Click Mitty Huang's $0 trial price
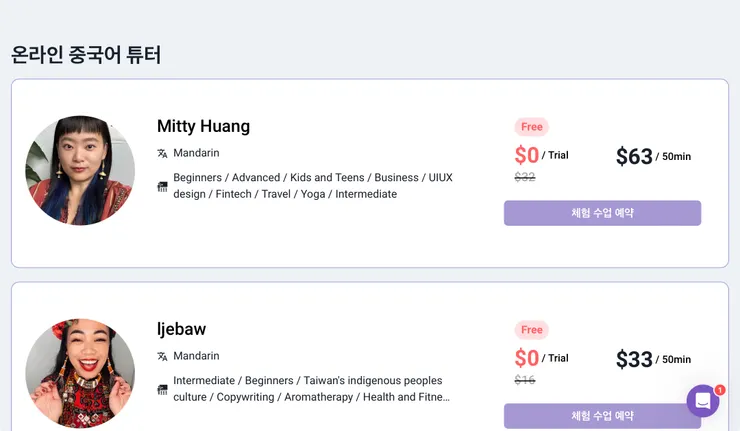This screenshot has width=740, height=431. pos(540,155)
